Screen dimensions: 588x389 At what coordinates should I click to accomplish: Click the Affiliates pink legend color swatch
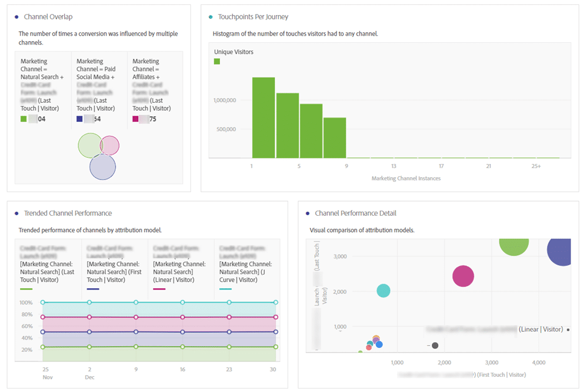coord(135,119)
